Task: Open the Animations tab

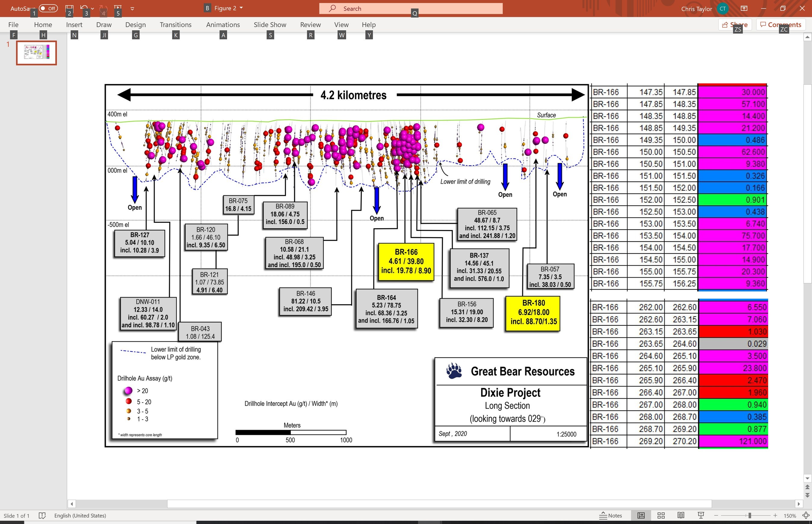Action: pyautogui.click(x=223, y=25)
